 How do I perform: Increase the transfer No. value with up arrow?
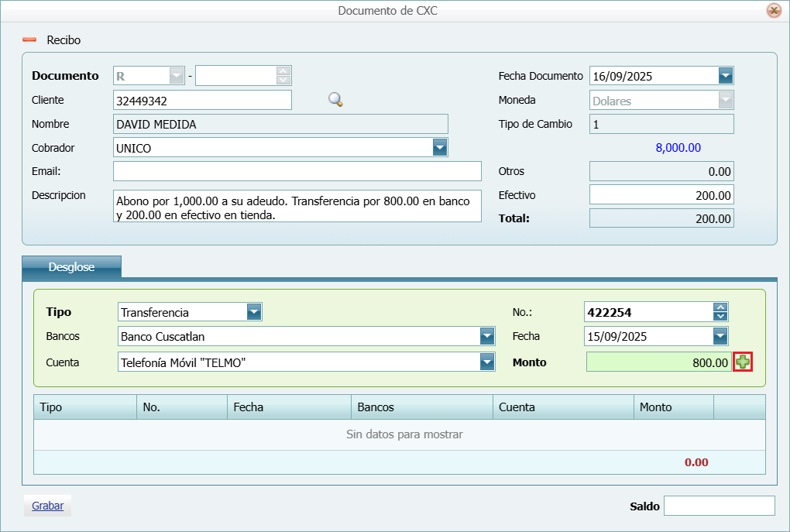click(x=720, y=307)
